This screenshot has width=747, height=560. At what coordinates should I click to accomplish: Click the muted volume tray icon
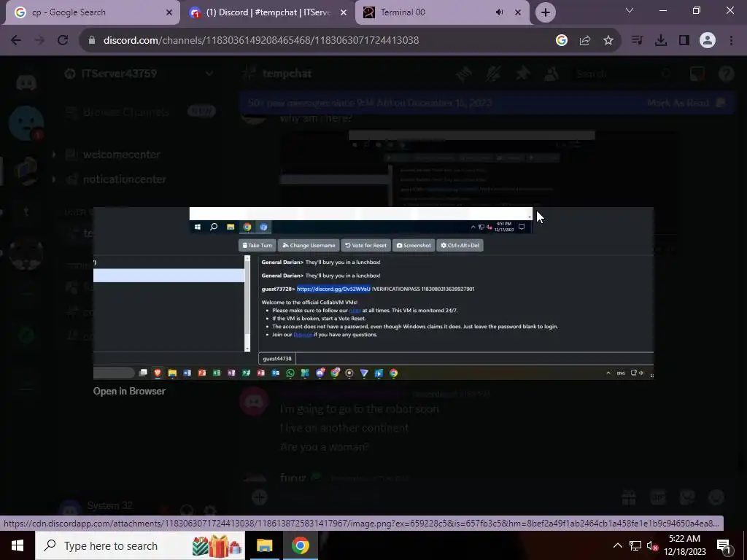point(652,546)
